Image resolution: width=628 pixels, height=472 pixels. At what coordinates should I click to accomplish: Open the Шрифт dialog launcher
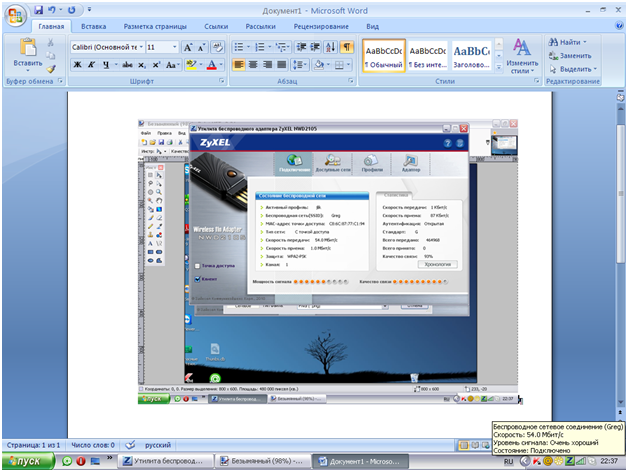coord(222,81)
